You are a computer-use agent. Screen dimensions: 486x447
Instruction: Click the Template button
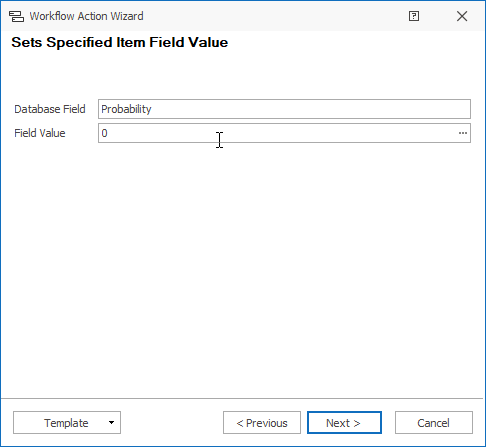pyautogui.click(x=66, y=423)
